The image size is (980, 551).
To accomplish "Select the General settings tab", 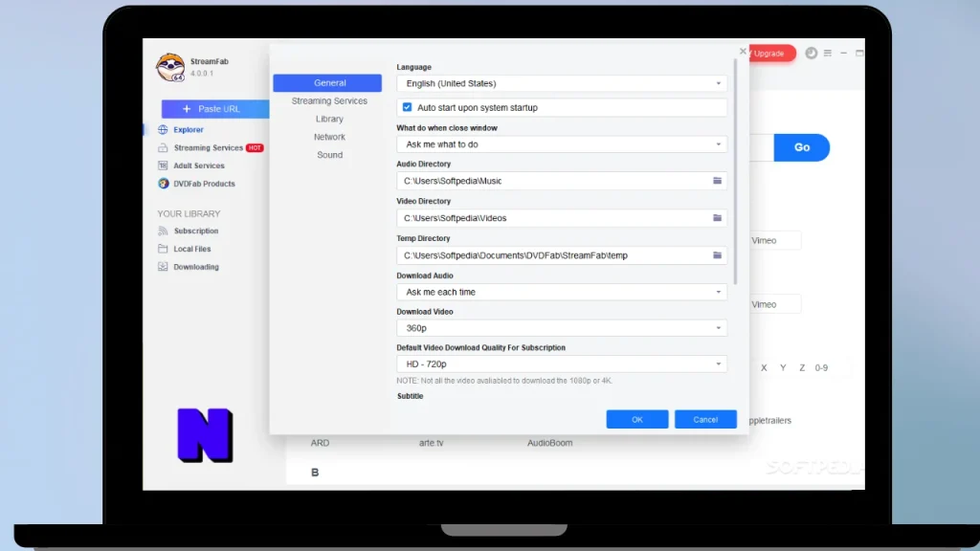I will coord(327,82).
